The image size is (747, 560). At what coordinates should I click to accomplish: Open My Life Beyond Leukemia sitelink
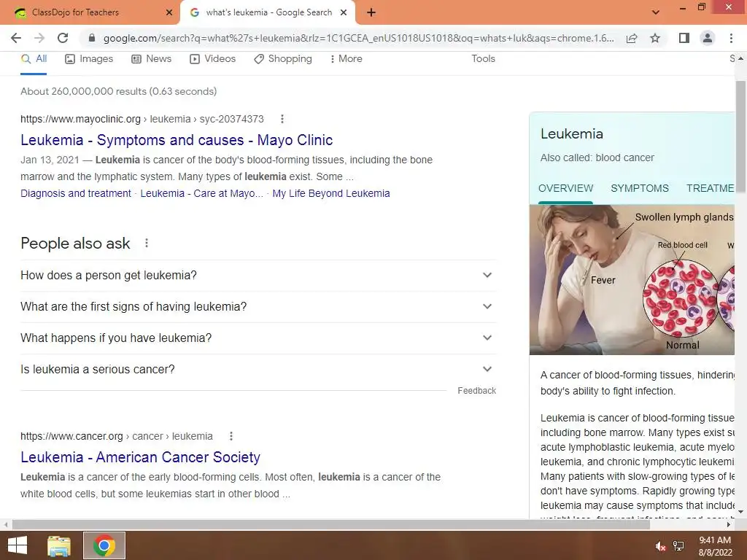click(x=331, y=193)
